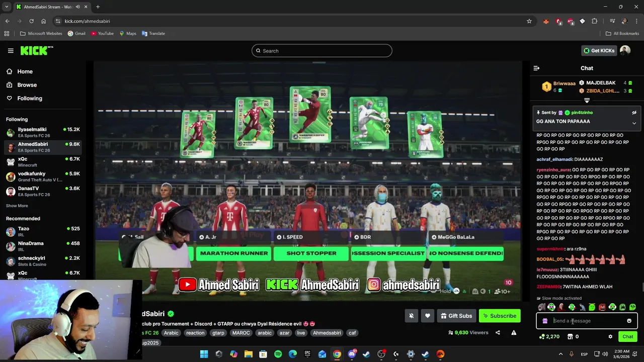Click the azar tag
644x362 pixels.
284,333
